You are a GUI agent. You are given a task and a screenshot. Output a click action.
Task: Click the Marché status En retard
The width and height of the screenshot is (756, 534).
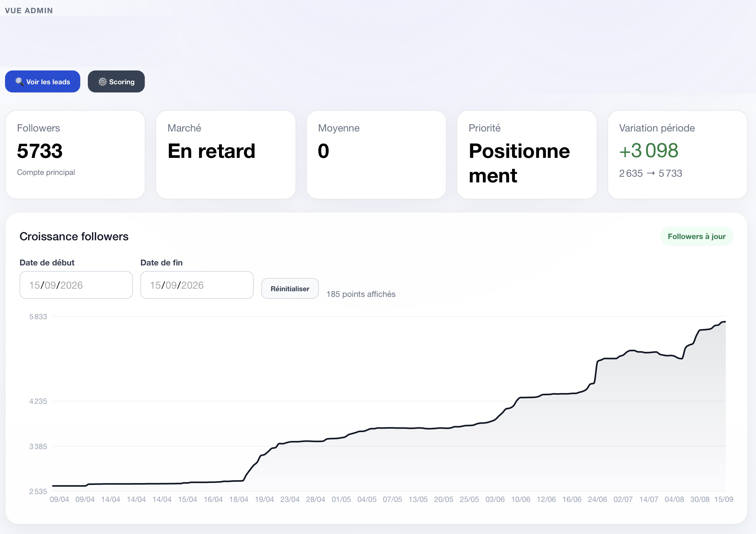(x=212, y=151)
